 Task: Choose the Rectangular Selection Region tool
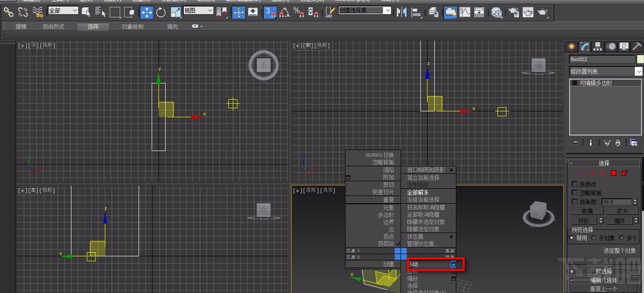point(115,13)
